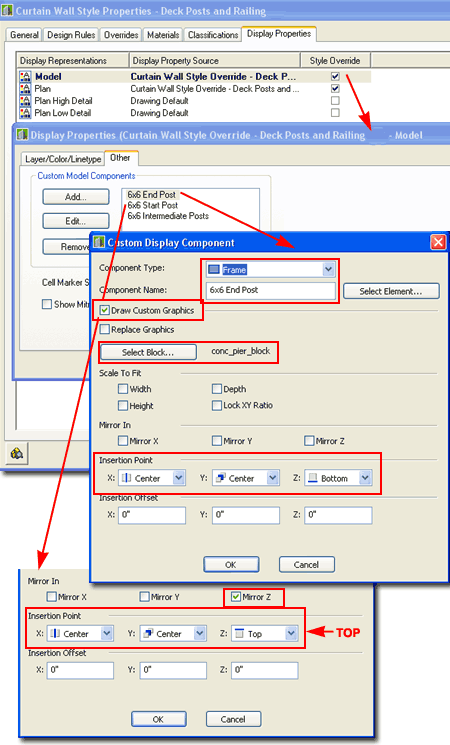Viewport: 450px width, 745px height.
Task: Switch to the Design Rules tab
Action: pyautogui.click(x=71, y=35)
